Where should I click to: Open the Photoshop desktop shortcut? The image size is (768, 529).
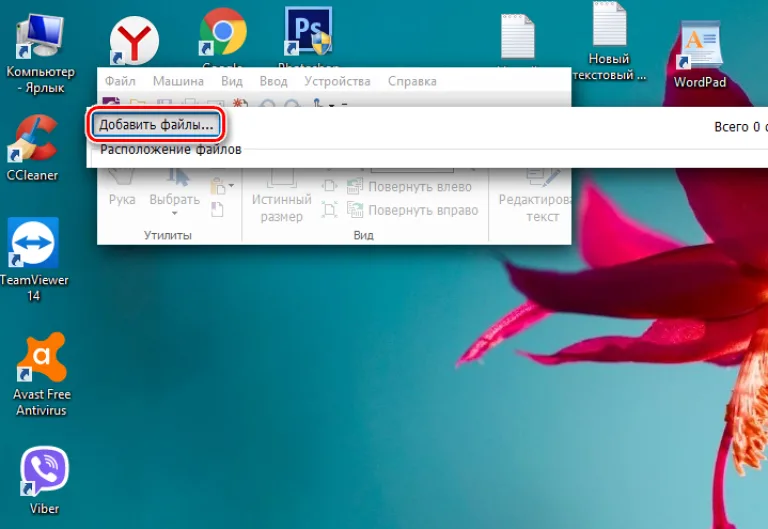[x=308, y=31]
